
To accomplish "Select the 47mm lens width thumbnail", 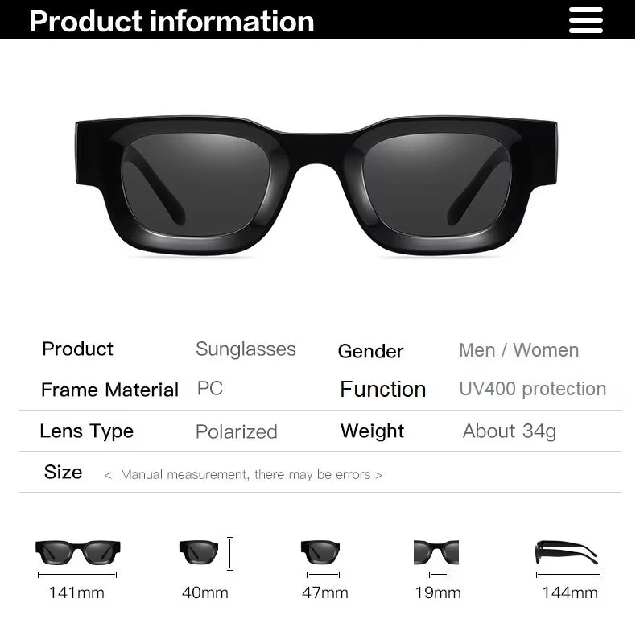I will (x=320, y=552).
